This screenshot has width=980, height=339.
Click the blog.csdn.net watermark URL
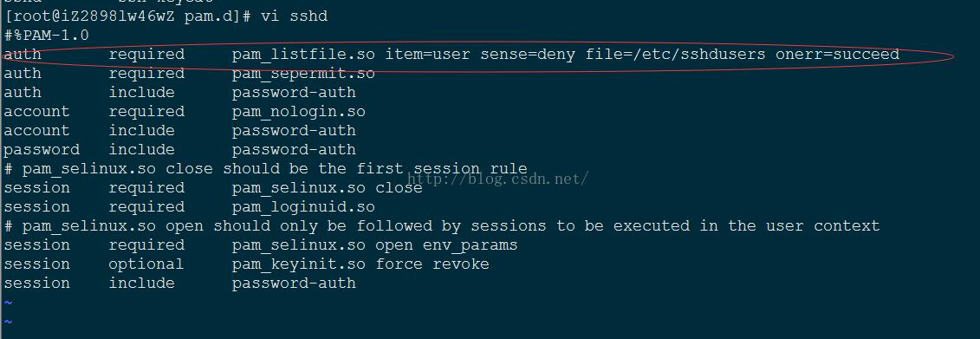tap(497, 179)
